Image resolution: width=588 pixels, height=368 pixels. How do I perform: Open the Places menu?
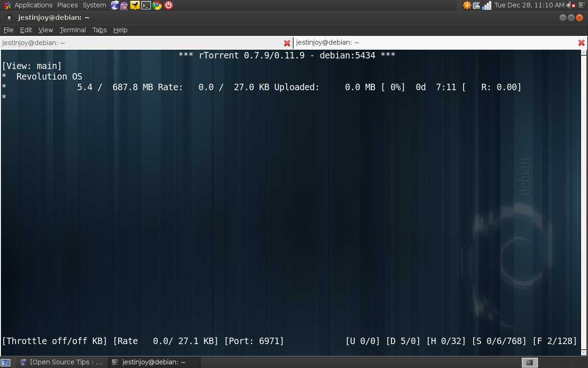pos(68,5)
